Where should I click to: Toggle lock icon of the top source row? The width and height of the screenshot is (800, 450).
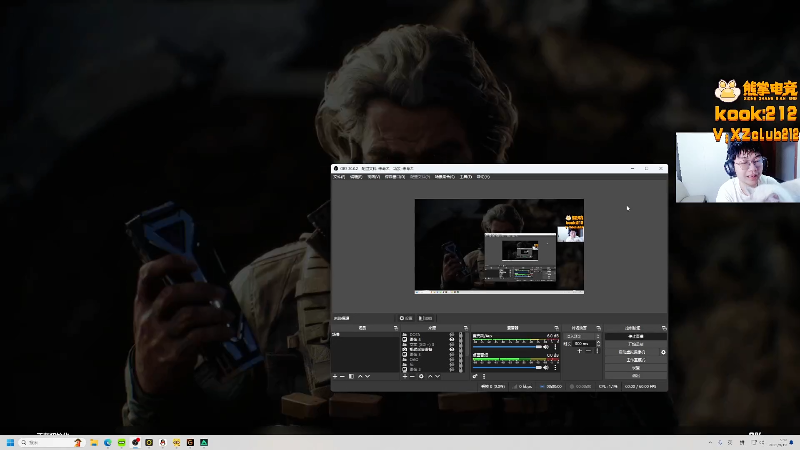(x=461, y=334)
